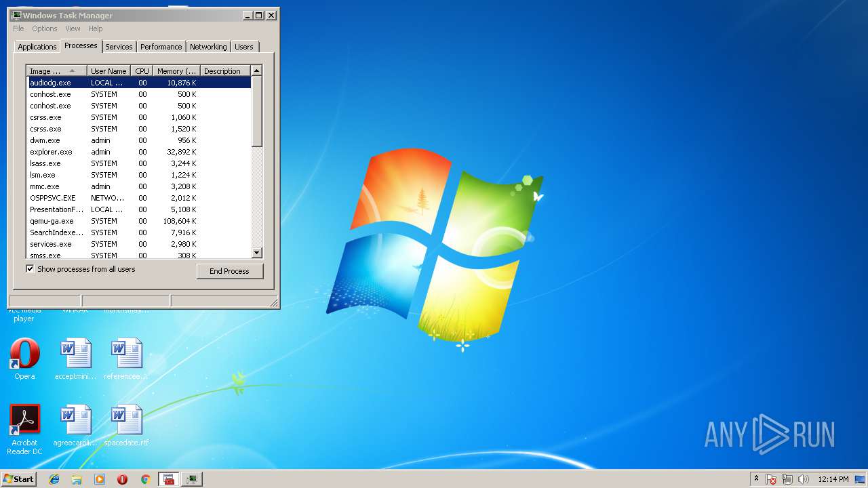The image size is (868, 488).
Task: Select the Acrobat Reader DC desktop icon
Action: click(24, 430)
